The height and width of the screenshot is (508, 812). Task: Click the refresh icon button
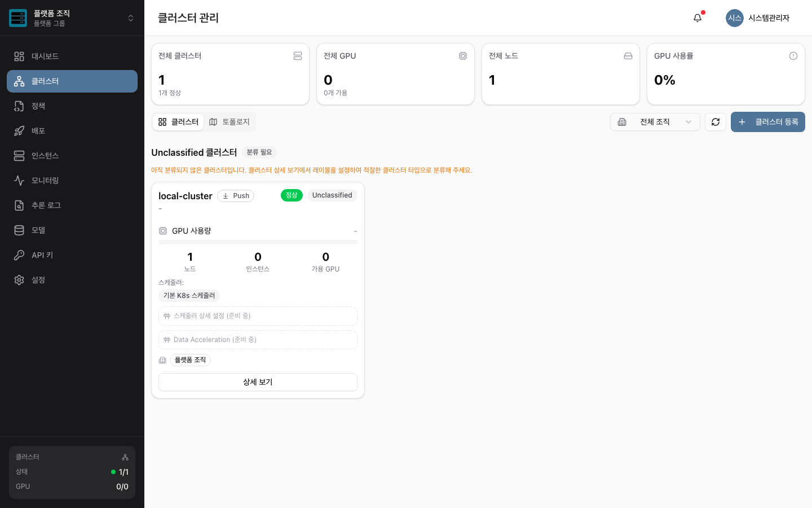click(716, 122)
